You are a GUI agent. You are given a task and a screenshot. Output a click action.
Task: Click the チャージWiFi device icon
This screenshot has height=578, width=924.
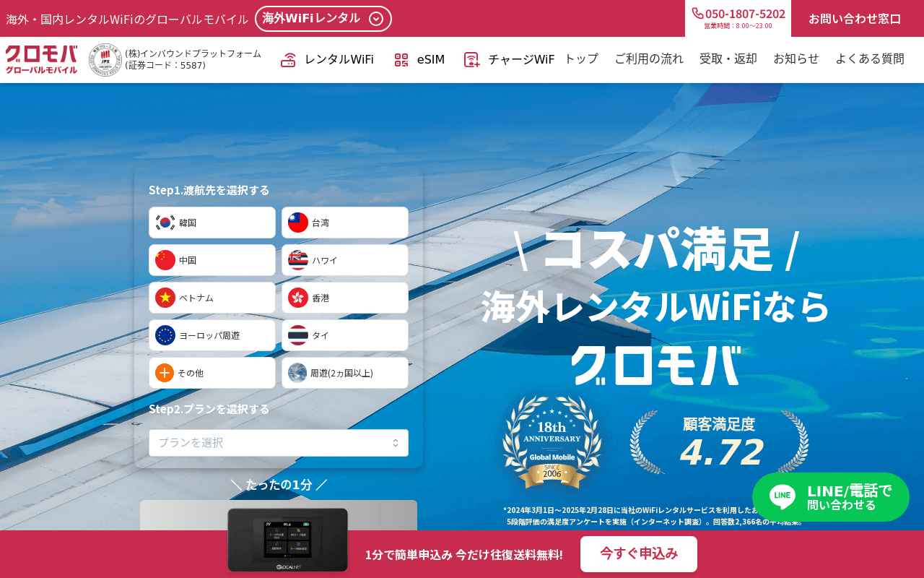coord(472,60)
